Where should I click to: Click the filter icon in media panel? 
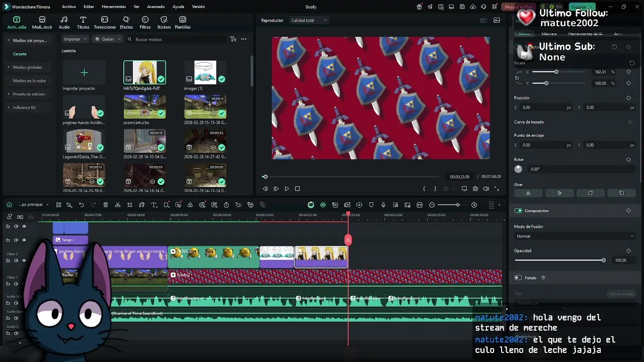click(x=233, y=39)
